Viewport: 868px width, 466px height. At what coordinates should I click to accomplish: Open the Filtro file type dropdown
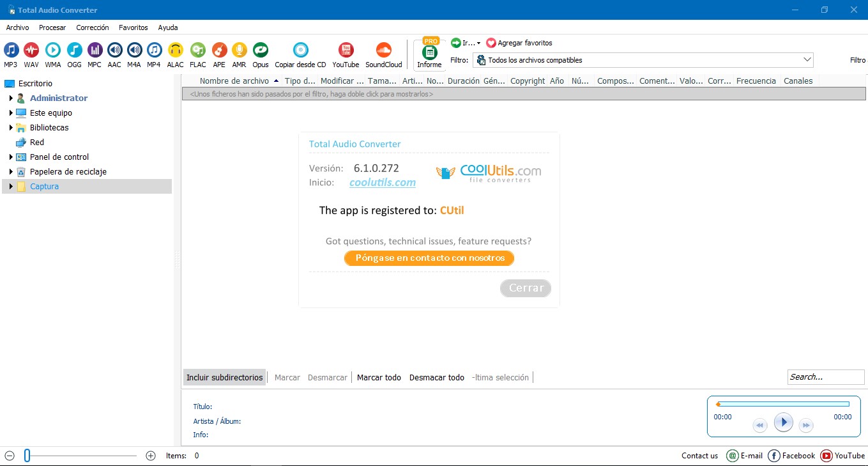(x=643, y=60)
